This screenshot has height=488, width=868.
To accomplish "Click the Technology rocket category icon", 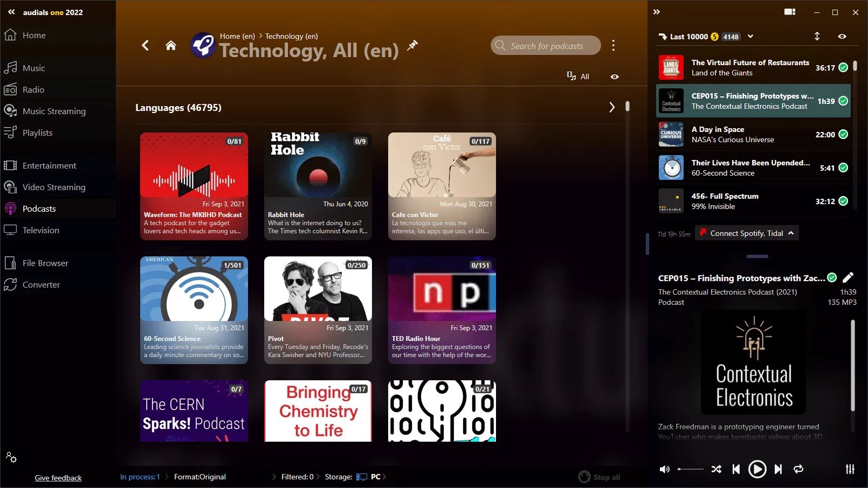I will coord(203,45).
